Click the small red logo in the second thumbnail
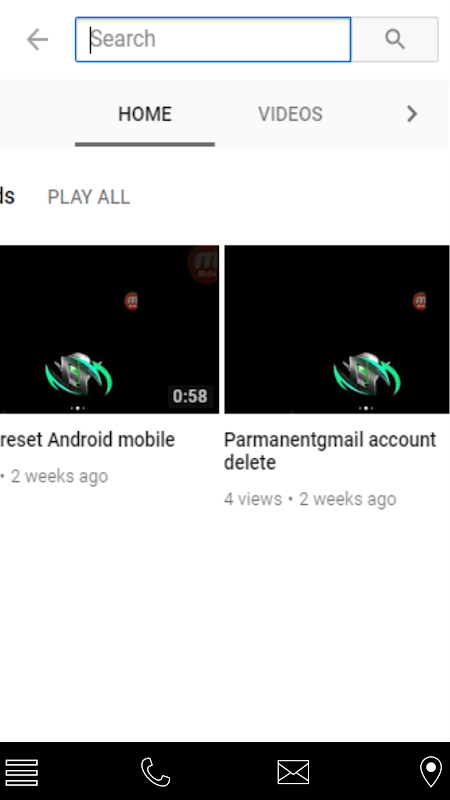Screen dimensions: 450x800 tap(419, 301)
